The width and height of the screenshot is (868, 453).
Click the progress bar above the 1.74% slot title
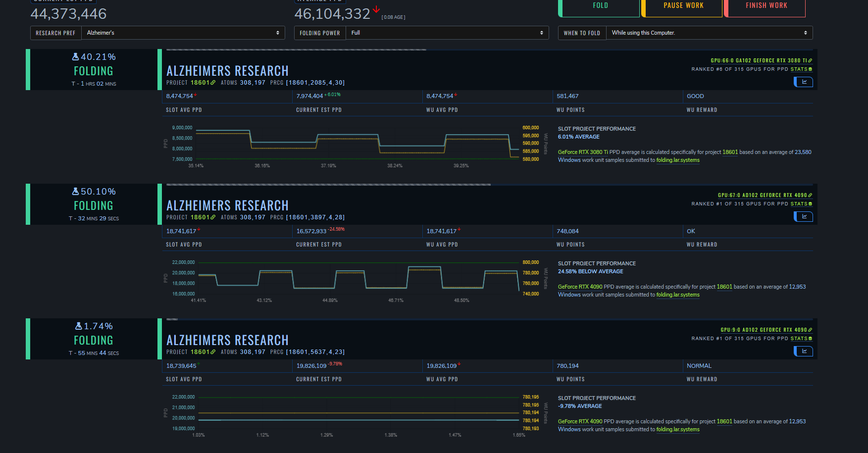(x=489, y=319)
